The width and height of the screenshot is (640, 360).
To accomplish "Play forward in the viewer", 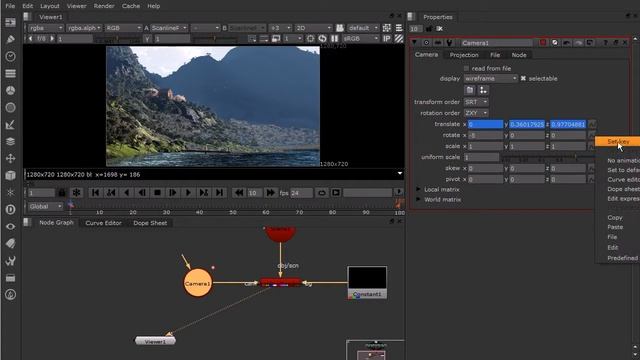I will click(188, 193).
